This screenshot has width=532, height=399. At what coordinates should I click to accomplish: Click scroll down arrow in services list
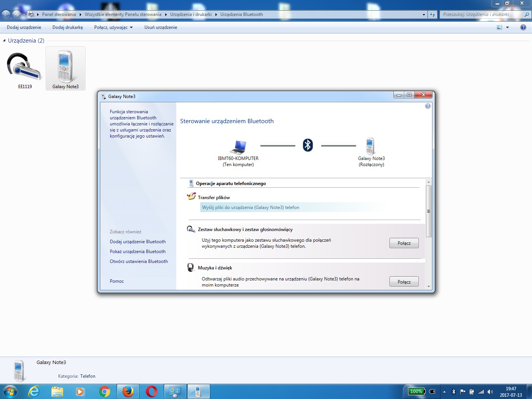coord(429,287)
